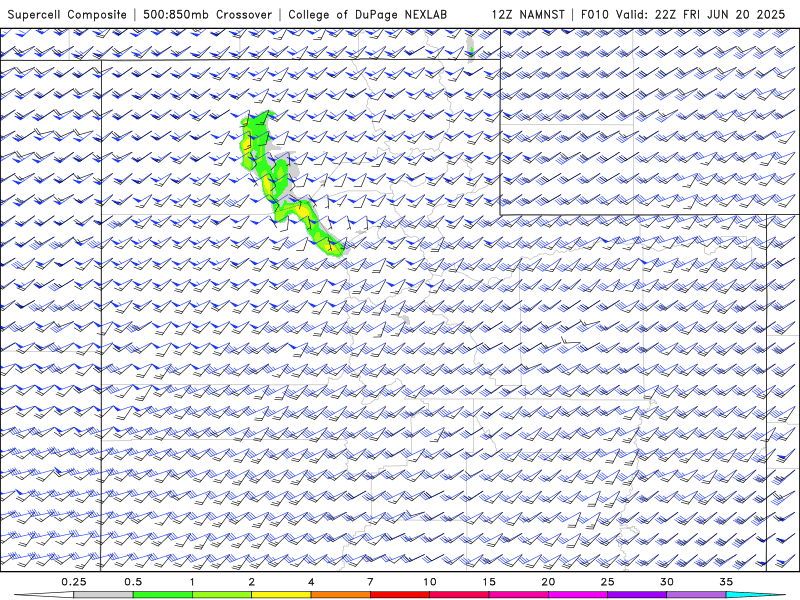Screen dimensions: 800x600
Task: Click the "F010 Valid: 22Z FRI JUN 20 2025" text
Action: click(x=683, y=14)
